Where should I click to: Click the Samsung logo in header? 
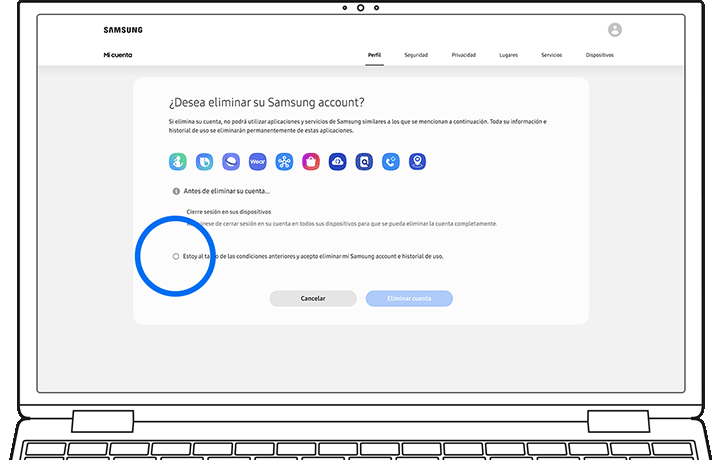pyautogui.click(x=123, y=30)
